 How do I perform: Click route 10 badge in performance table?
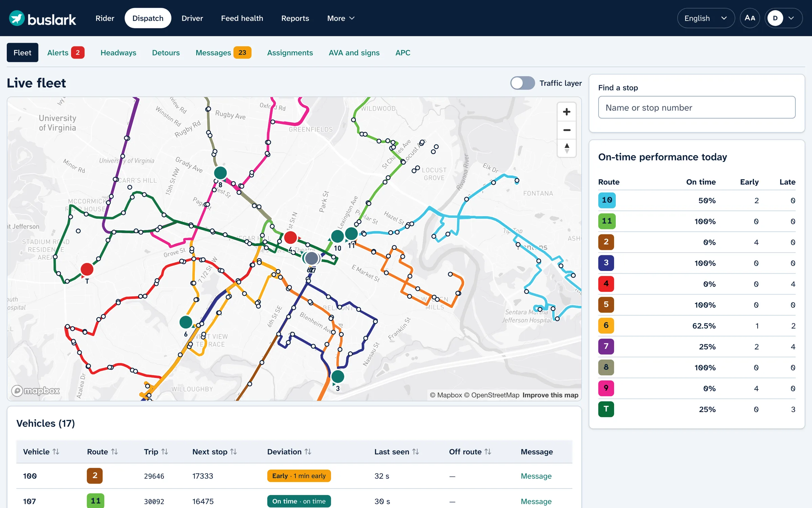(607, 200)
